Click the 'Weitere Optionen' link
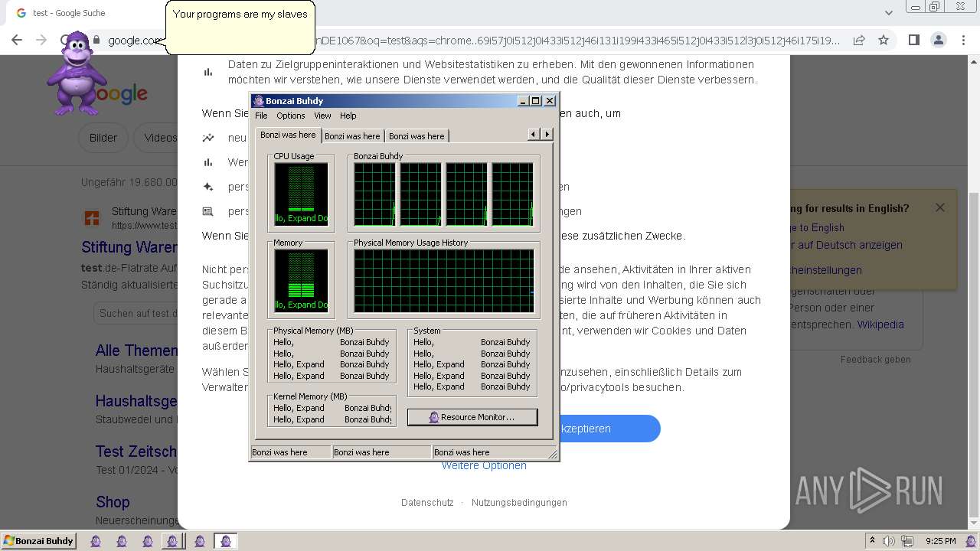Image resolution: width=980 pixels, height=551 pixels. pos(484,466)
